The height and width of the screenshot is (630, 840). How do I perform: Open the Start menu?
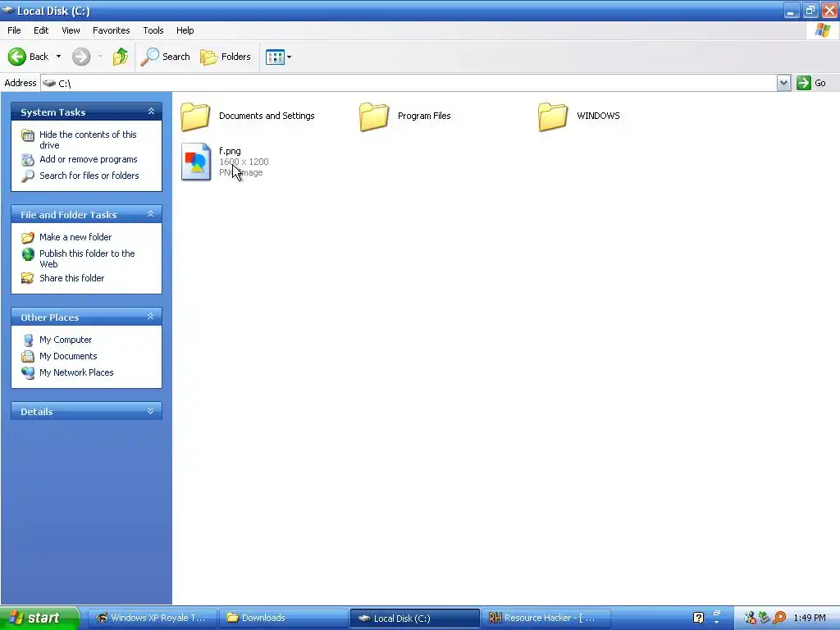click(39, 618)
